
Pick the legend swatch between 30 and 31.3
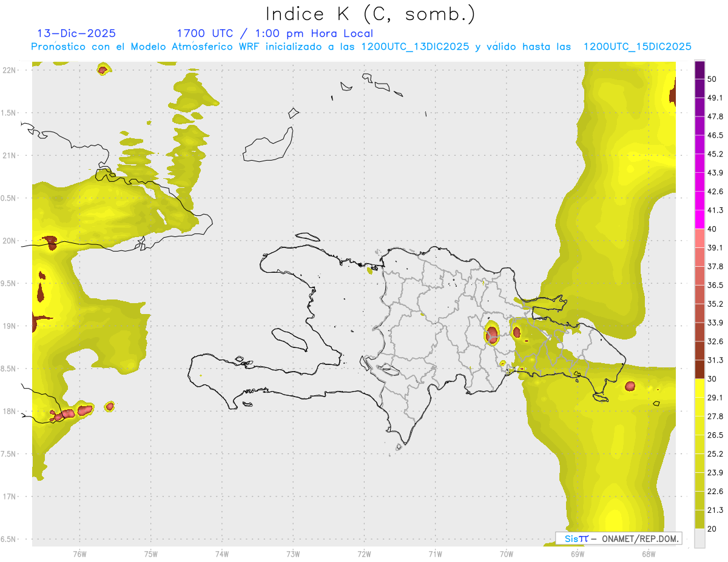(x=700, y=369)
